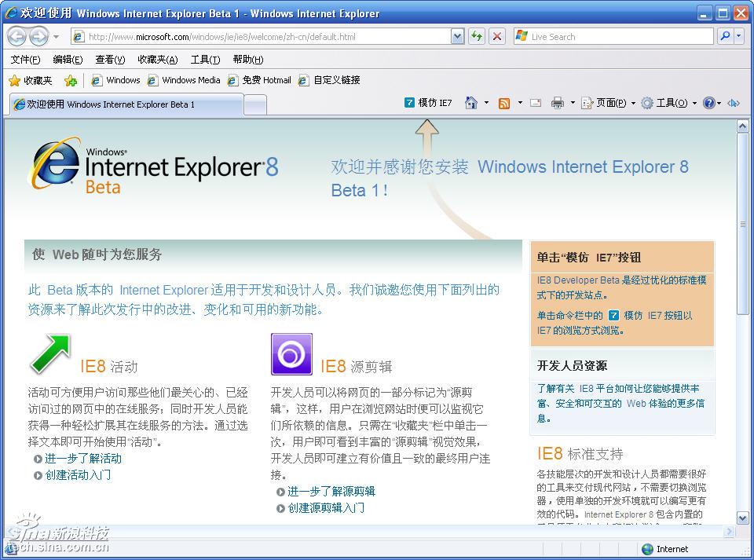
Task: Open the 工具(T) menu in menu bar
Action: 205,60
